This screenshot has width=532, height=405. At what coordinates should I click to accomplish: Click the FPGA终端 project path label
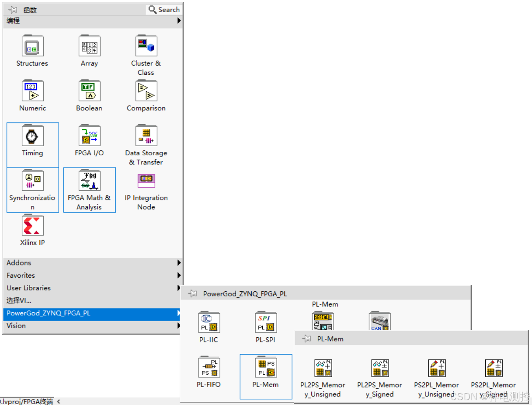coord(27,402)
